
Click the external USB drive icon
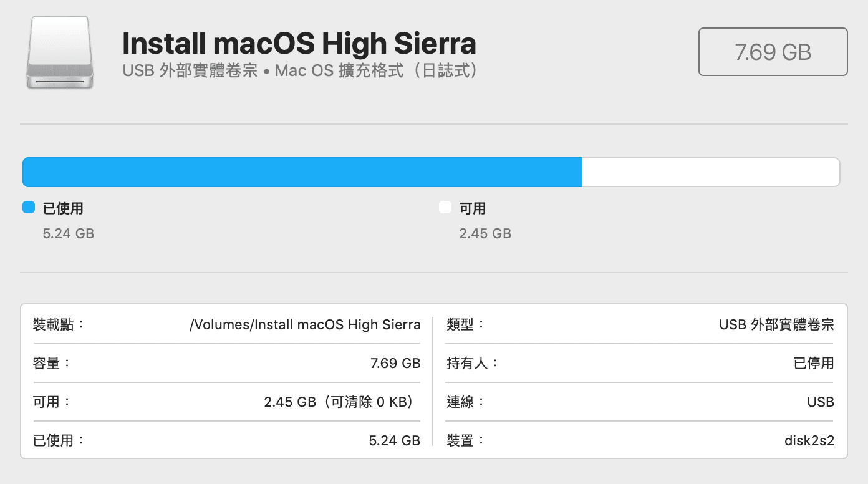[60, 52]
